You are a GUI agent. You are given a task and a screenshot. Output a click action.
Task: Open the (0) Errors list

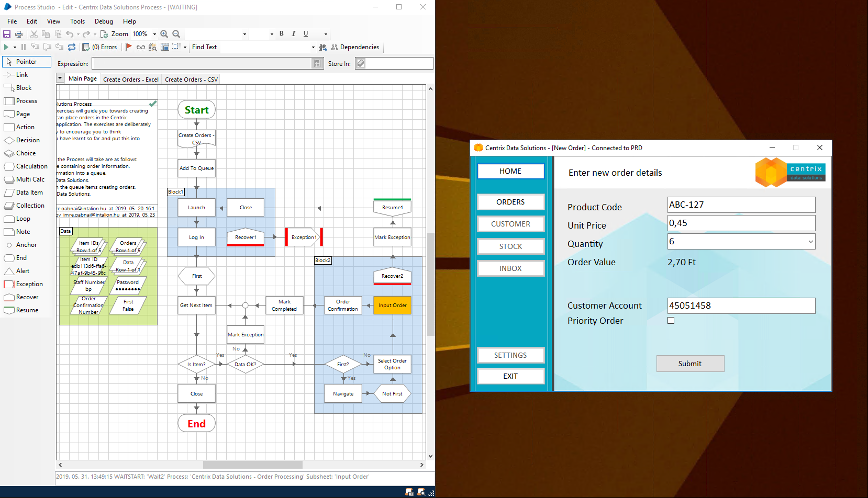pos(100,47)
